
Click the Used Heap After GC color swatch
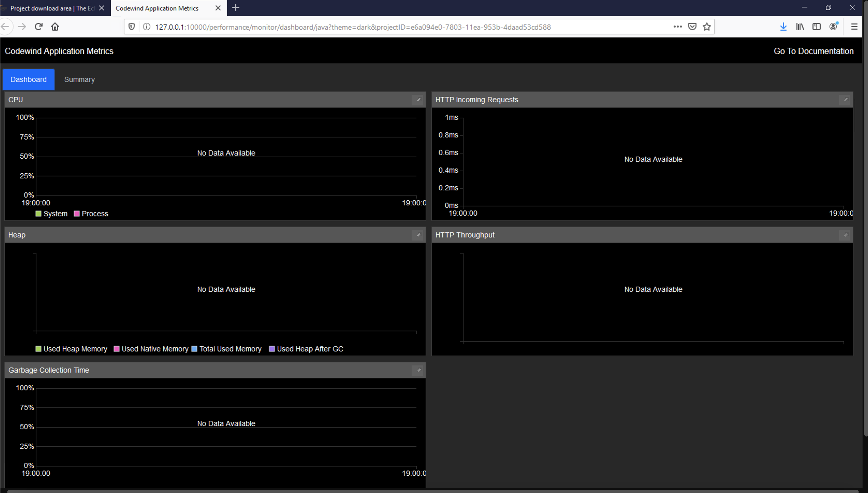click(x=272, y=349)
